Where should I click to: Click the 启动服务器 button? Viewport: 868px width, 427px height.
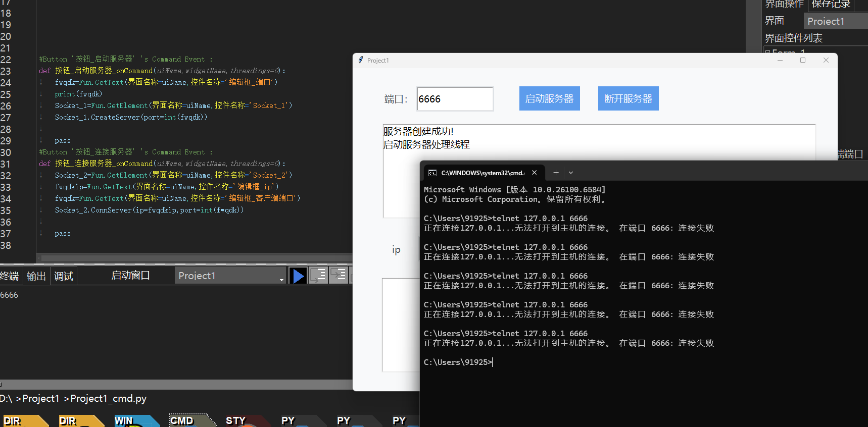[549, 98]
